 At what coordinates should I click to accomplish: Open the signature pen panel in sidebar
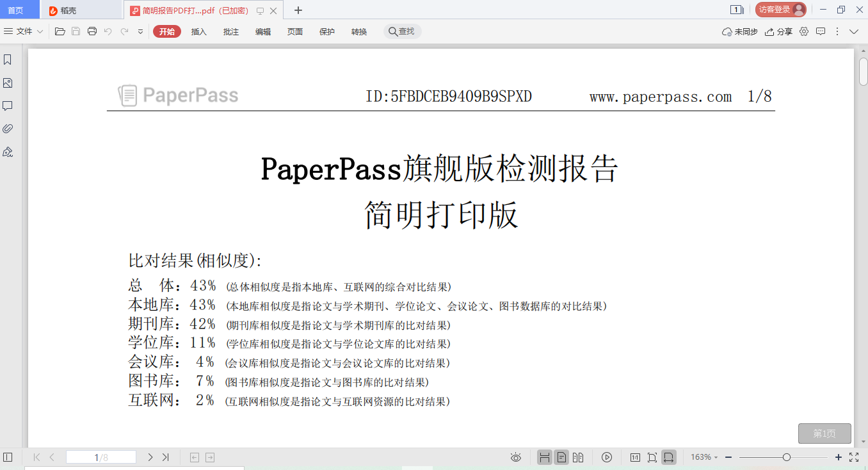(x=8, y=152)
